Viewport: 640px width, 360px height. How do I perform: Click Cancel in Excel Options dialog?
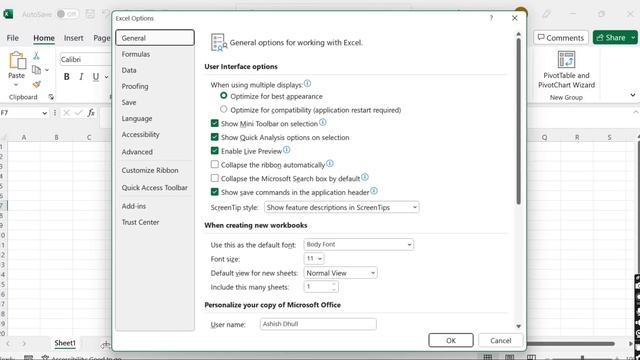pos(500,340)
